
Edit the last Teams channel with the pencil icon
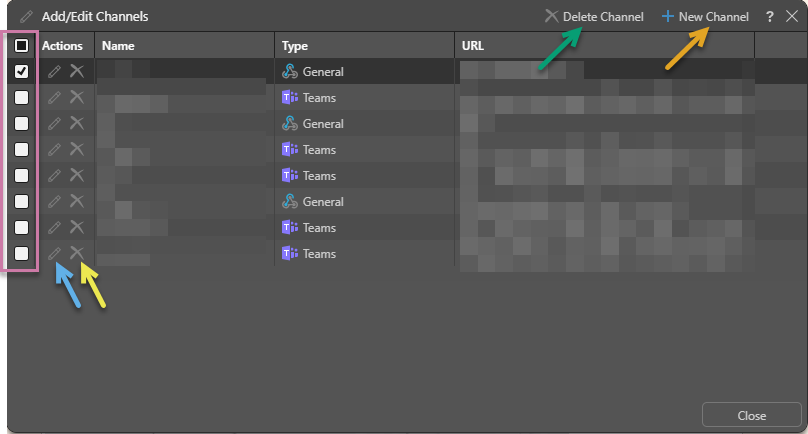coord(55,254)
